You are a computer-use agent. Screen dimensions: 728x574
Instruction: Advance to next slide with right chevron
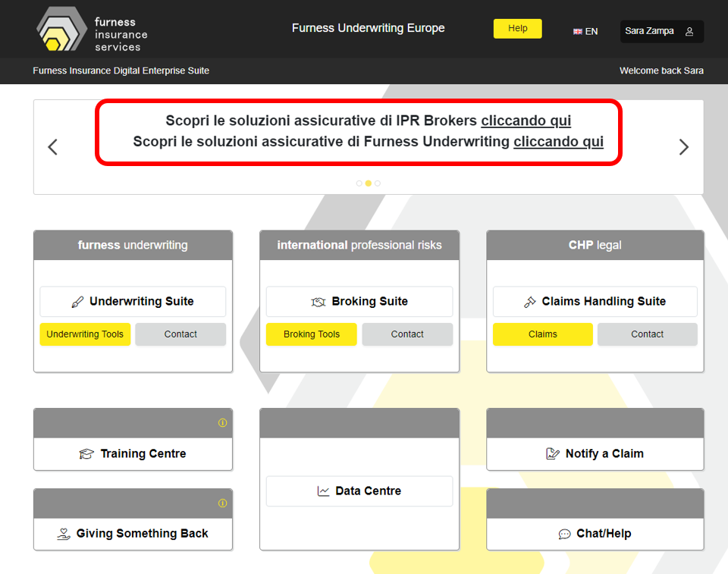[x=683, y=147]
